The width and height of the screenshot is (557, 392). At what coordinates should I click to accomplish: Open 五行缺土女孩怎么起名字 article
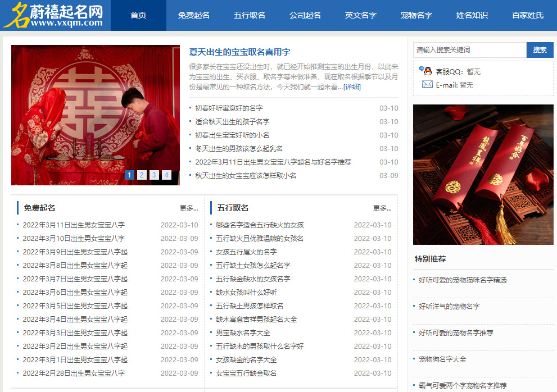(253, 266)
